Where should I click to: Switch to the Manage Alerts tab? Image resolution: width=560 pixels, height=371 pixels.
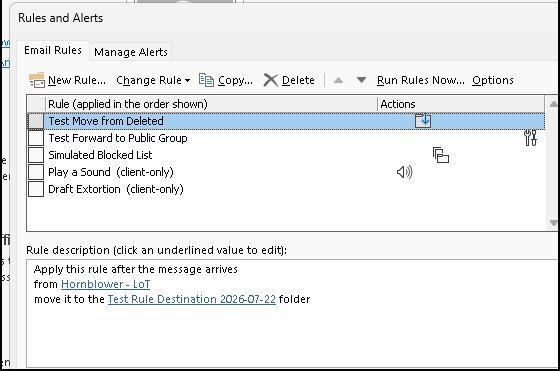click(131, 52)
